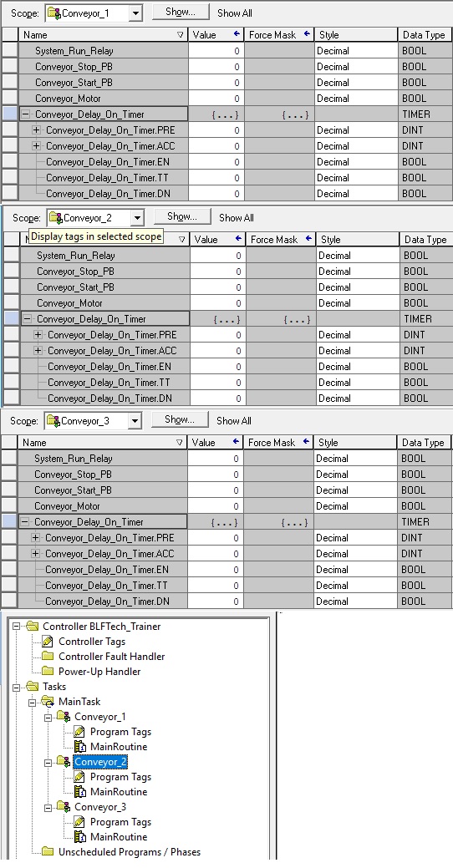The image size is (453, 868).
Task: Open the Unscheduled Programs / Phases folder
Action: 129,851
